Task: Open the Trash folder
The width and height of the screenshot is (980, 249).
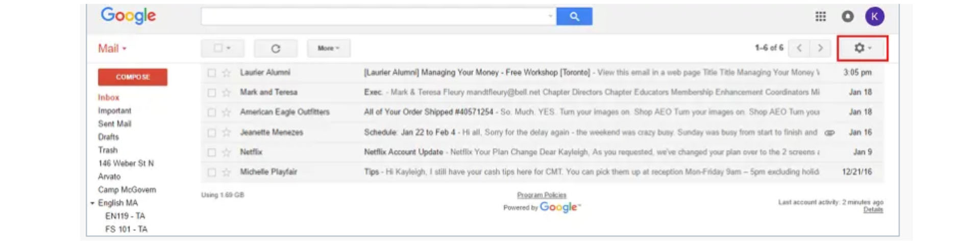Action: 108,150
